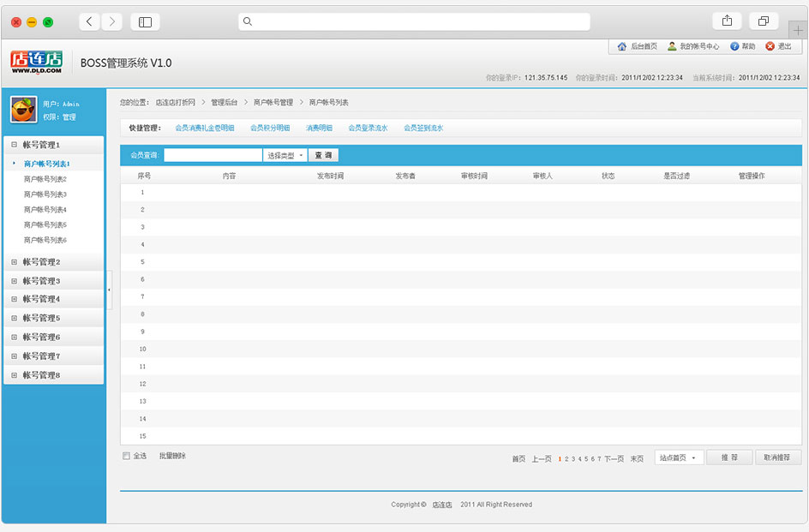Expand the 帐号管理2 section
809x532 pixels.
14,262
